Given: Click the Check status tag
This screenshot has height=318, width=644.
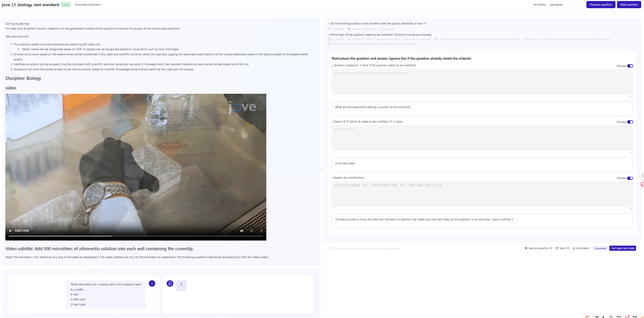Looking at the screenshot, I should click(66, 5).
